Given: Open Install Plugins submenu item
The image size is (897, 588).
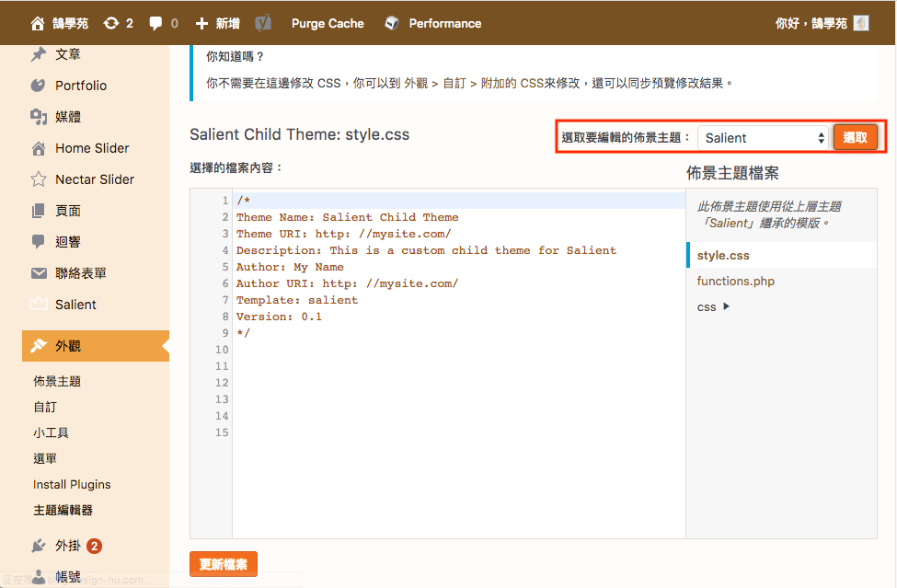Looking at the screenshot, I should pos(72,484).
